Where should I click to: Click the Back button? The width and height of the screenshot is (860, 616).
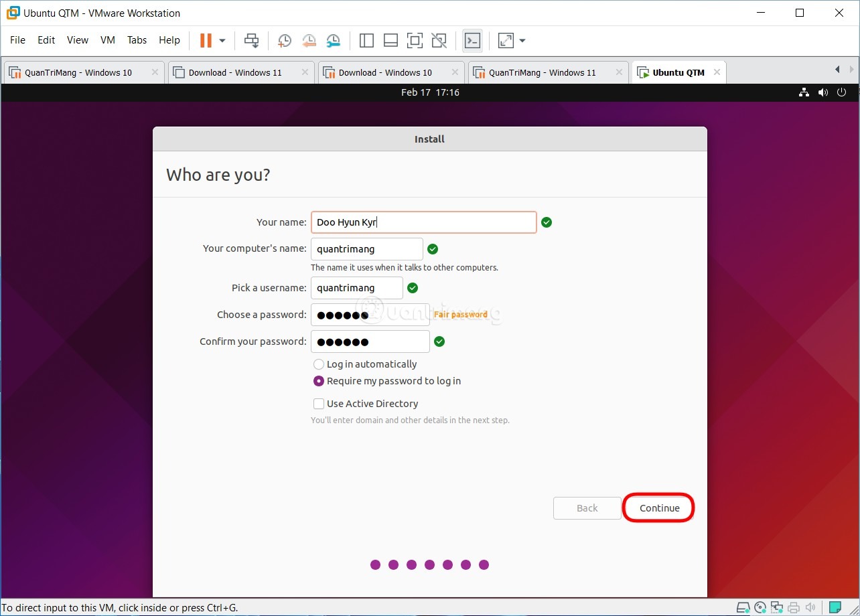587,508
